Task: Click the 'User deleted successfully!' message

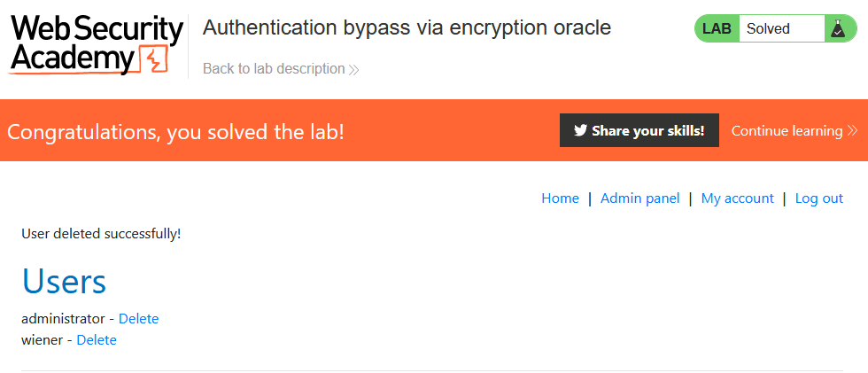Action: 101,234
